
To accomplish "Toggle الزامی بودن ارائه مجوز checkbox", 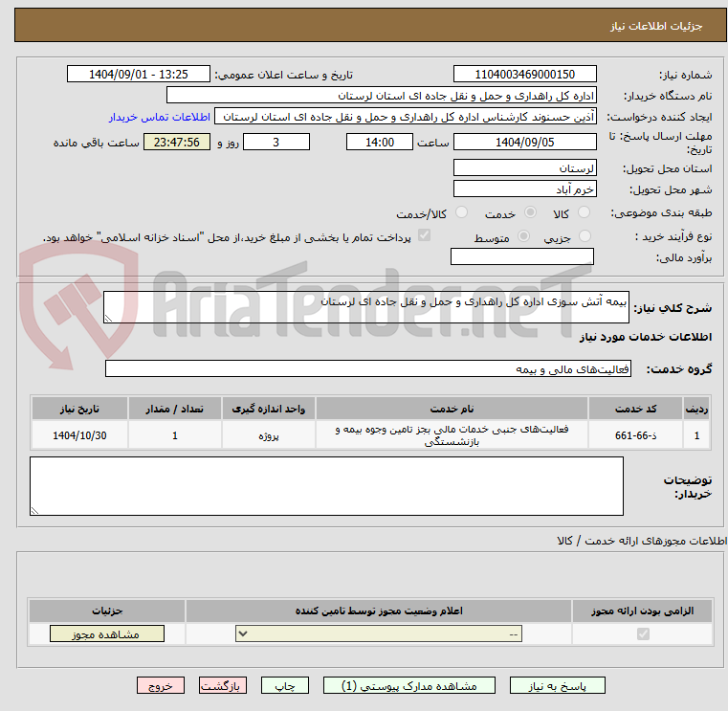I will (x=643, y=633).
